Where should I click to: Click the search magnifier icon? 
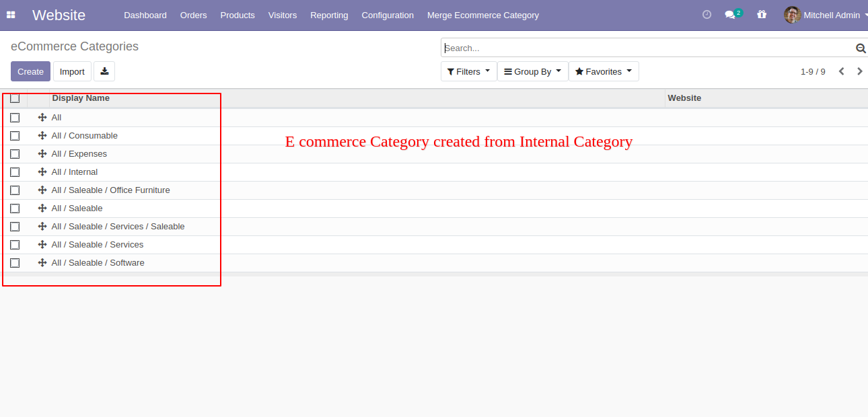pos(860,48)
